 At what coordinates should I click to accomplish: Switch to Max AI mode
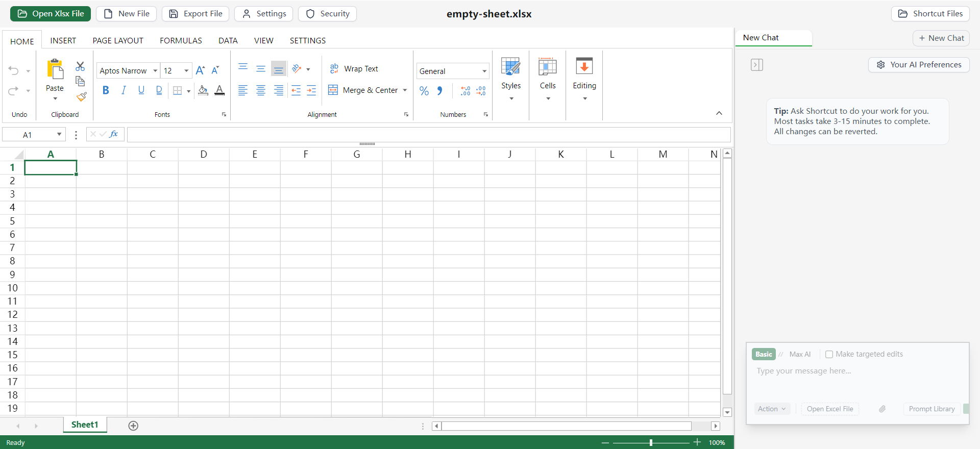(x=800, y=354)
